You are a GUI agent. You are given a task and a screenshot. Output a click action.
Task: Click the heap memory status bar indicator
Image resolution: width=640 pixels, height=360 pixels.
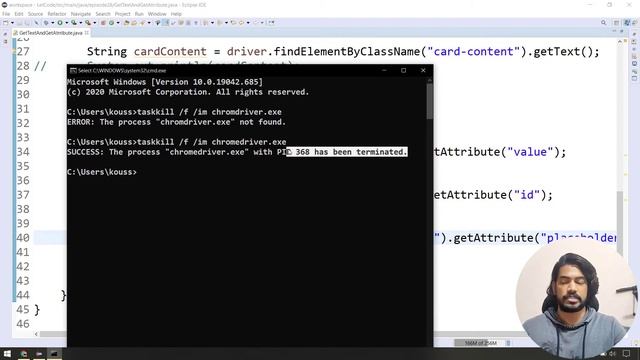pyautogui.click(x=480, y=343)
